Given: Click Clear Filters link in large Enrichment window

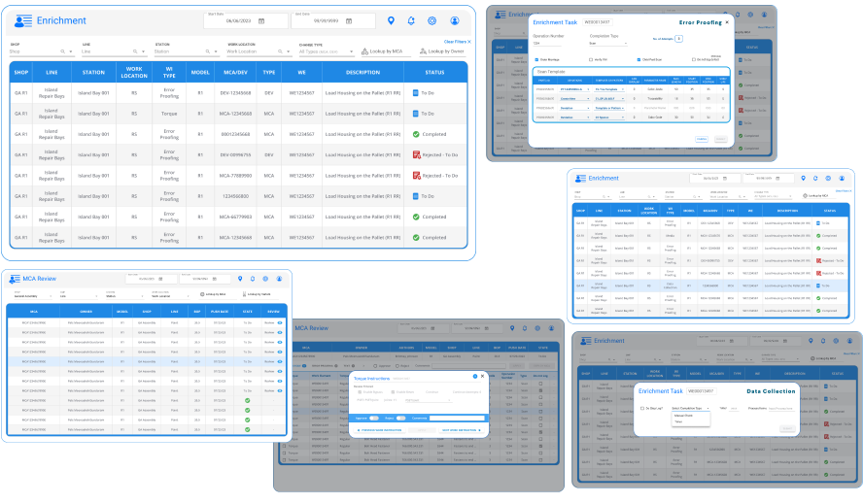Looking at the screenshot, I should click(458, 42).
